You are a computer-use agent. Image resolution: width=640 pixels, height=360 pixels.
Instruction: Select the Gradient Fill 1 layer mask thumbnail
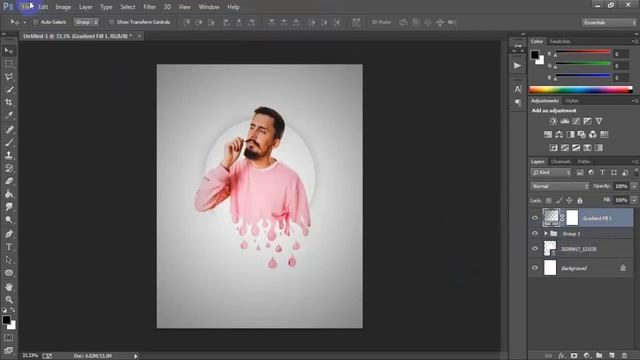[x=572, y=218]
